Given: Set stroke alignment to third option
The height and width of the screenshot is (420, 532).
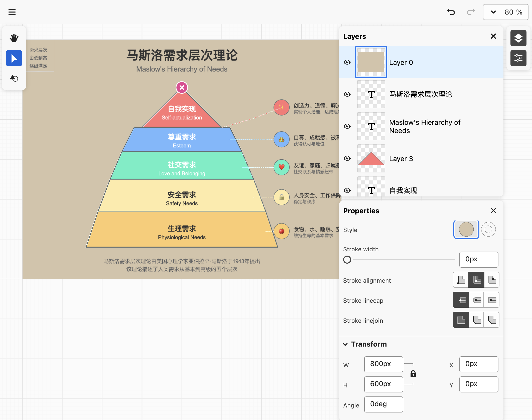Looking at the screenshot, I should tap(492, 280).
